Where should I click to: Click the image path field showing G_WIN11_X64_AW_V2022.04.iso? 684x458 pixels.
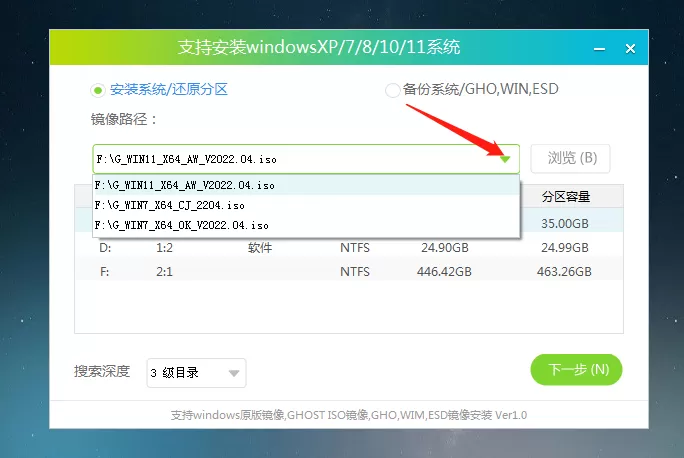point(306,159)
